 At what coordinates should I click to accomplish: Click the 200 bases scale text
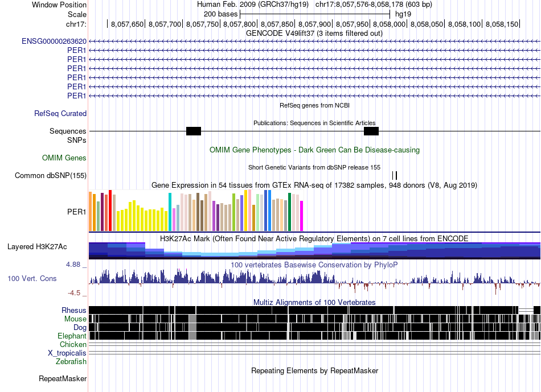(x=221, y=14)
